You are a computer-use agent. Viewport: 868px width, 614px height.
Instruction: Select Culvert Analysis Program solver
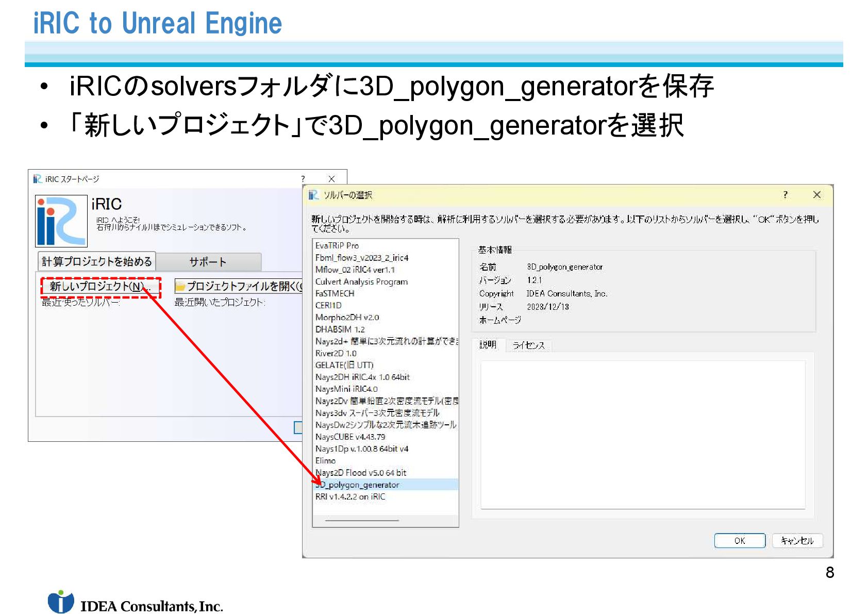click(386, 281)
